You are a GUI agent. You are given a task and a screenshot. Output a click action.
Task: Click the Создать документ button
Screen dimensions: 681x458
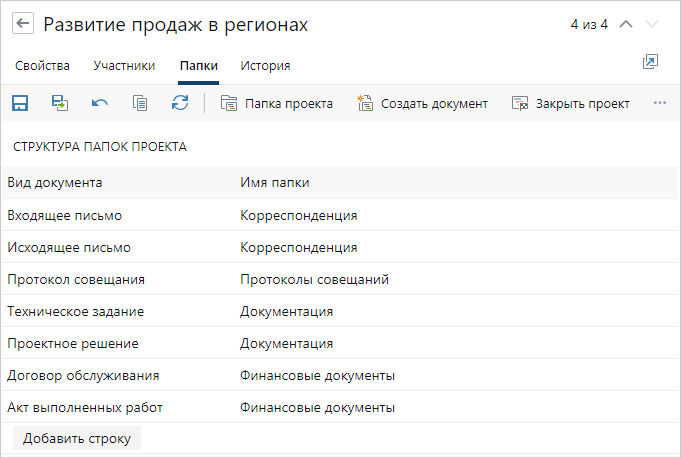tap(422, 103)
